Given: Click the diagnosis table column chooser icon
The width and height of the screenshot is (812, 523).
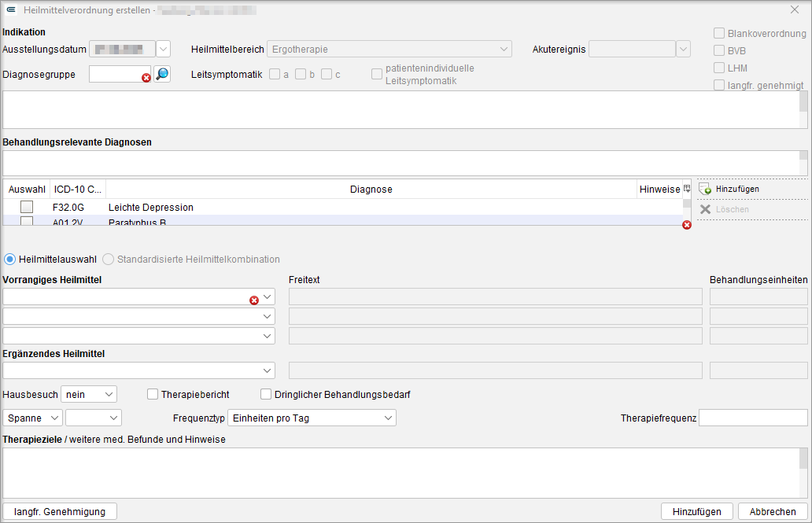Looking at the screenshot, I should pos(687,189).
